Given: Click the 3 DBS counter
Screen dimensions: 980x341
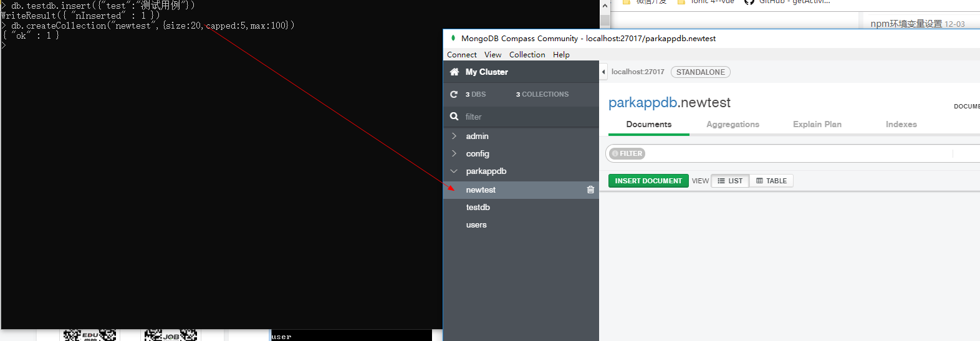Looking at the screenshot, I should click(476, 94).
